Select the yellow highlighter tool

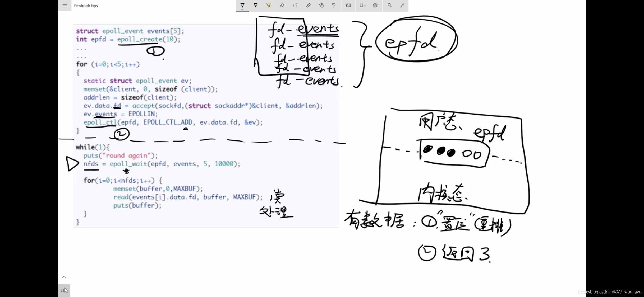pos(269,5)
